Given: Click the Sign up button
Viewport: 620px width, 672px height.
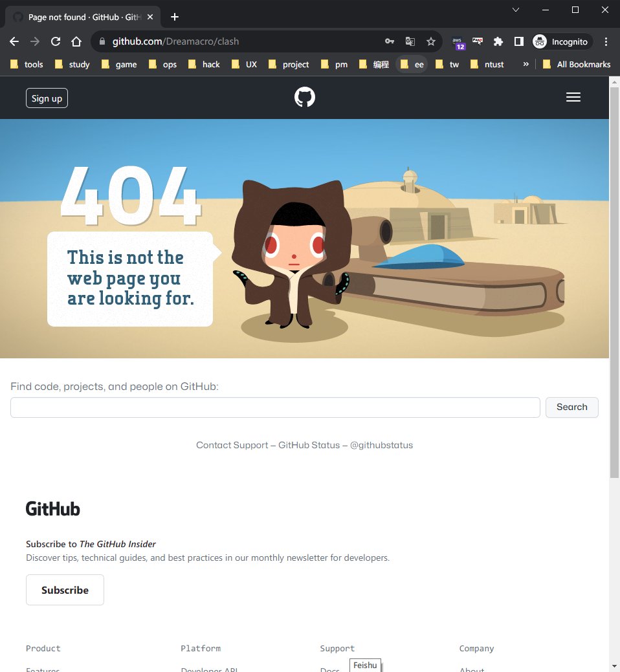Looking at the screenshot, I should click(47, 98).
